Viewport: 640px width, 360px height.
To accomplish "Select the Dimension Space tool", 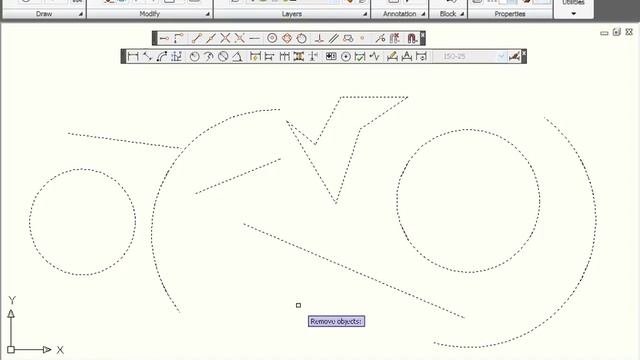I will pos(298,56).
